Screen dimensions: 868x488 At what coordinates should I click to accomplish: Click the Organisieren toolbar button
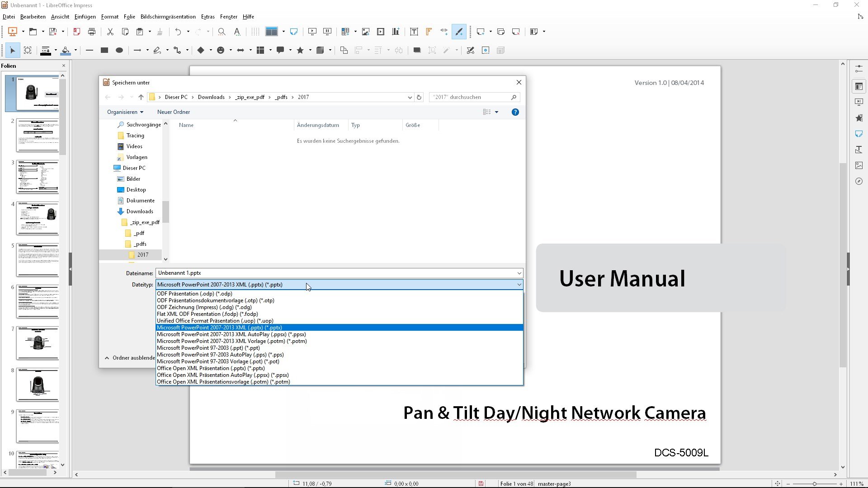pyautogui.click(x=123, y=112)
